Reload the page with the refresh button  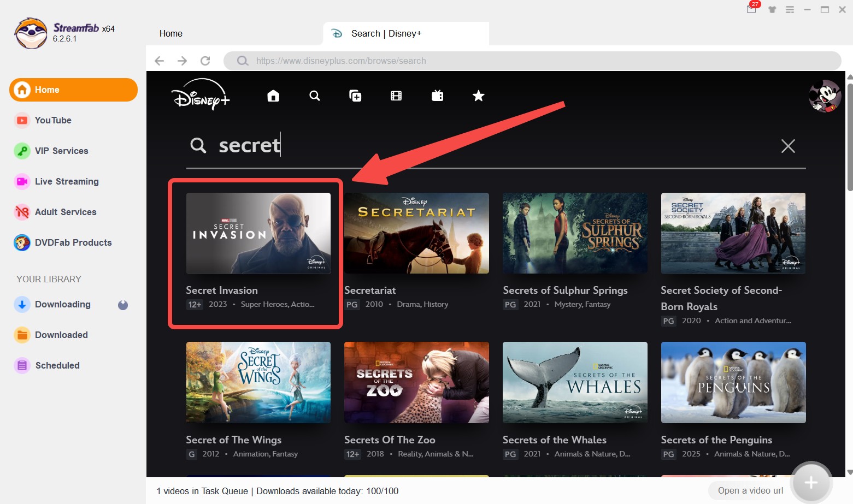click(x=205, y=61)
